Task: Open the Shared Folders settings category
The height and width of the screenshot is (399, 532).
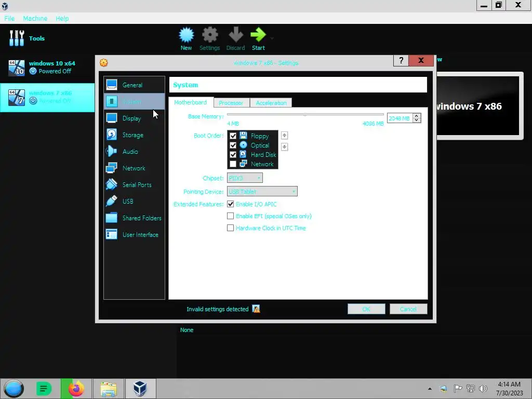Action: (x=135, y=218)
